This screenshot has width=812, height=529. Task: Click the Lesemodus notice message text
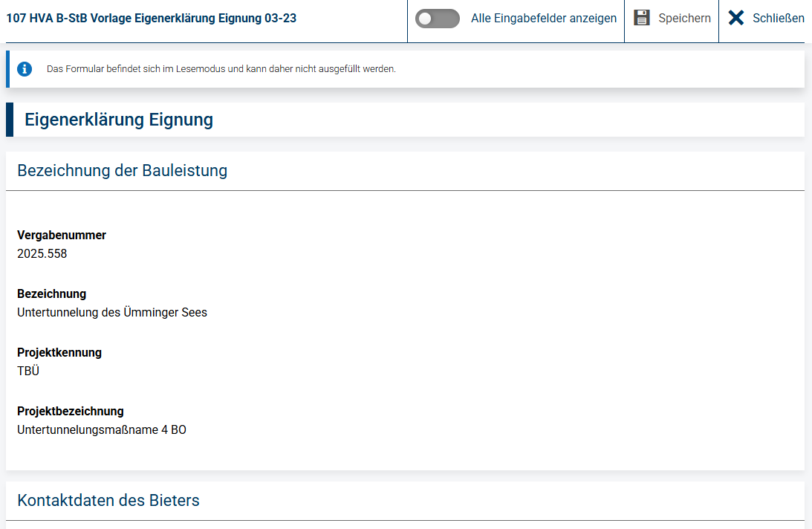click(x=221, y=69)
